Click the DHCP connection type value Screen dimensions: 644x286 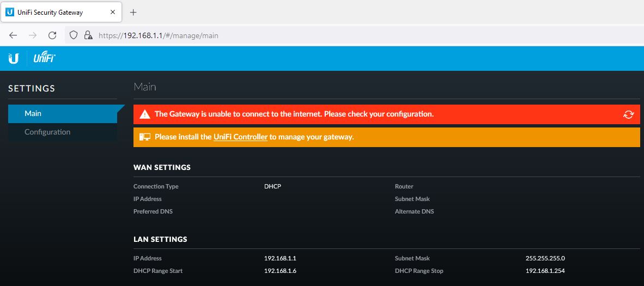pyautogui.click(x=273, y=186)
